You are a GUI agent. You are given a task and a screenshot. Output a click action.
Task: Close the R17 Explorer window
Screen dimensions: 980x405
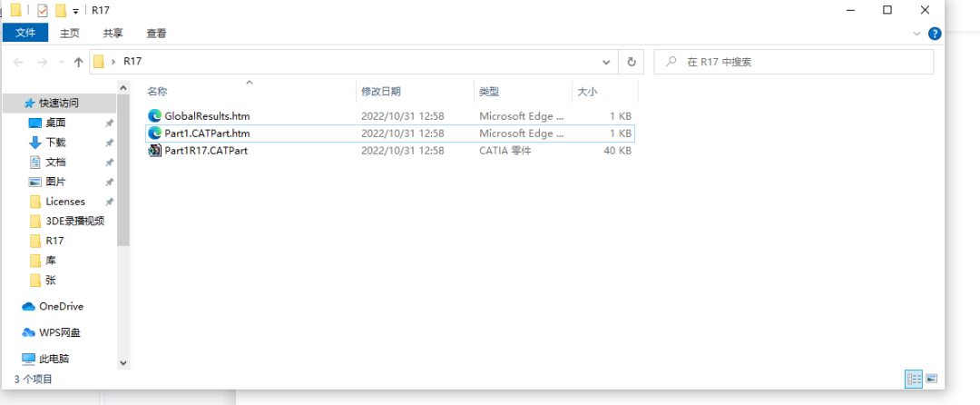pos(925,10)
